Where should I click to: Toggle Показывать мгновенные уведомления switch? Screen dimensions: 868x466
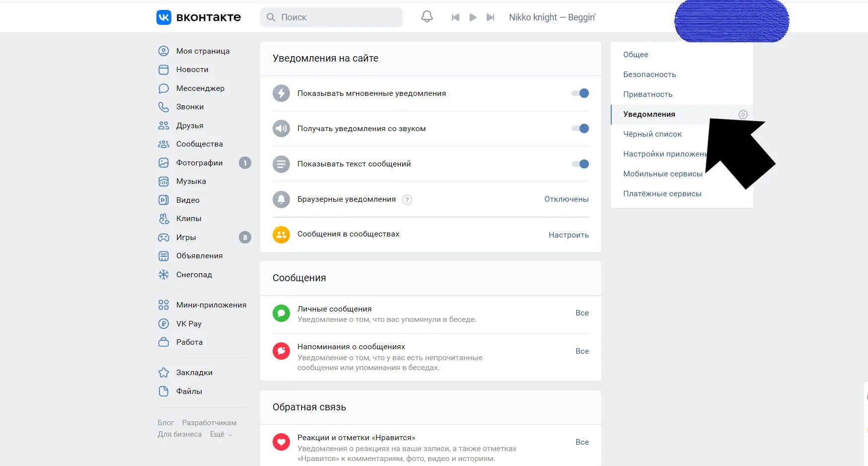coord(580,93)
